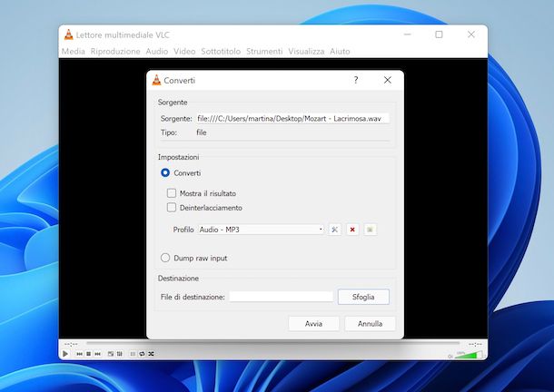Enable Mostra il risultato checkbox
This screenshot has width=554, height=392.
tap(172, 192)
